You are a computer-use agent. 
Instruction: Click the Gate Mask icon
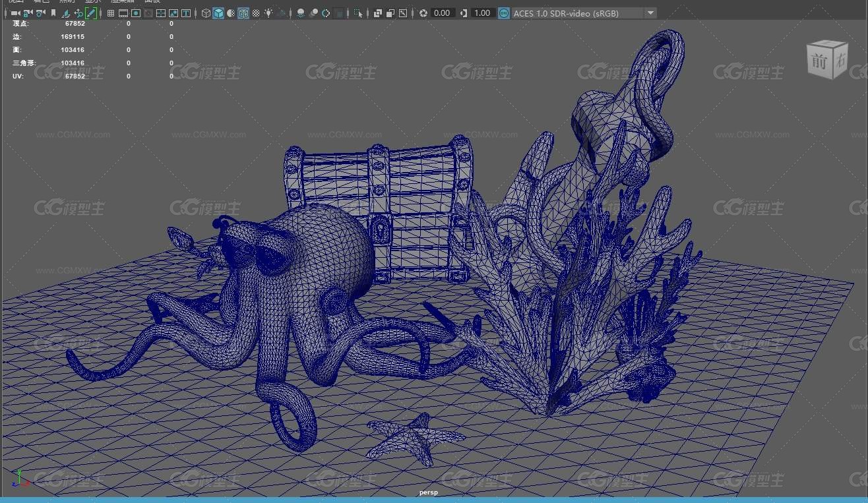coord(148,13)
